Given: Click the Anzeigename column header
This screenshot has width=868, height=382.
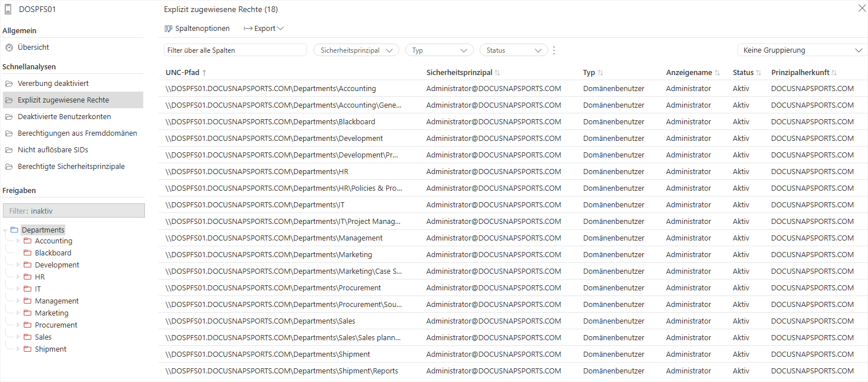Looking at the screenshot, I should [x=689, y=73].
